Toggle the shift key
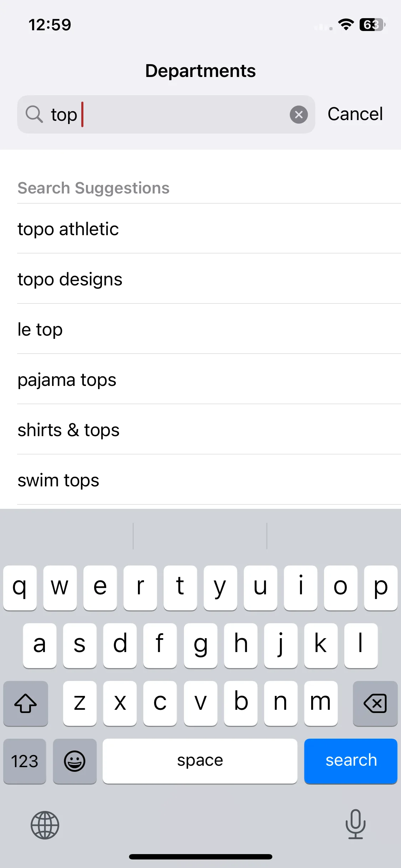Image resolution: width=401 pixels, height=868 pixels. (25, 703)
